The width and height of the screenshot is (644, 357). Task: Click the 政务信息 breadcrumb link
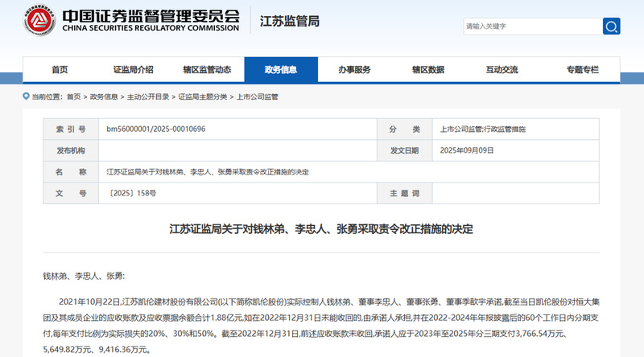[104, 96]
